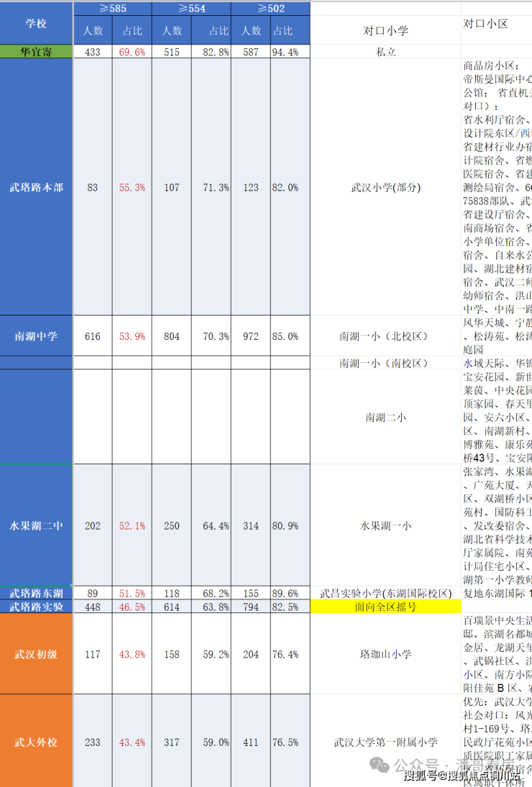Image resolution: width=532 pixels, height=787 pixels.
Task: Select the 80.9% cell
Action: coord(290,525)
